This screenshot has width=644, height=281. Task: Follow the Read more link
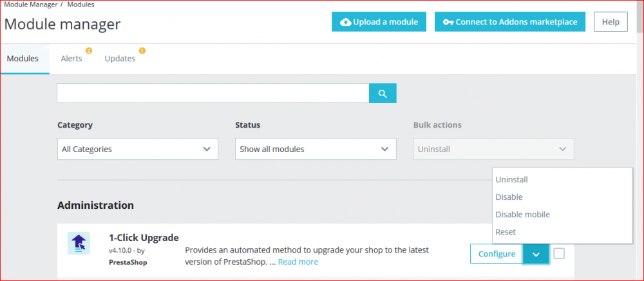coord(298,262)
